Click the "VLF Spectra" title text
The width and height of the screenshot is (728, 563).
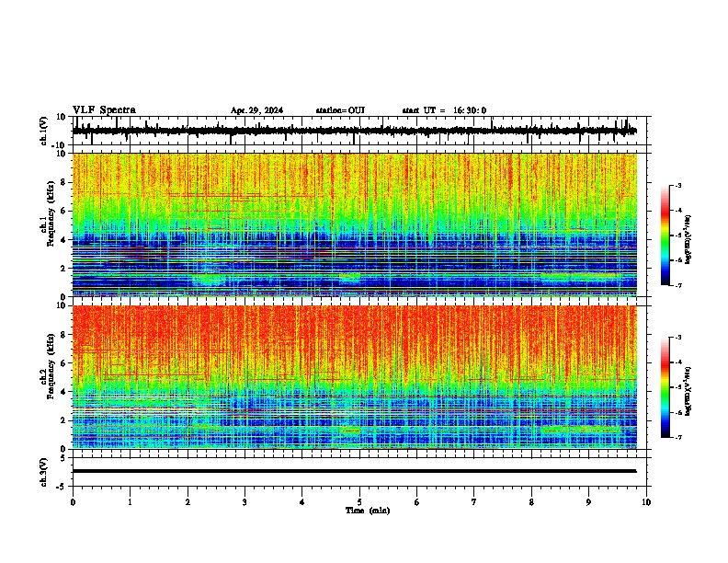coord(104,110)
